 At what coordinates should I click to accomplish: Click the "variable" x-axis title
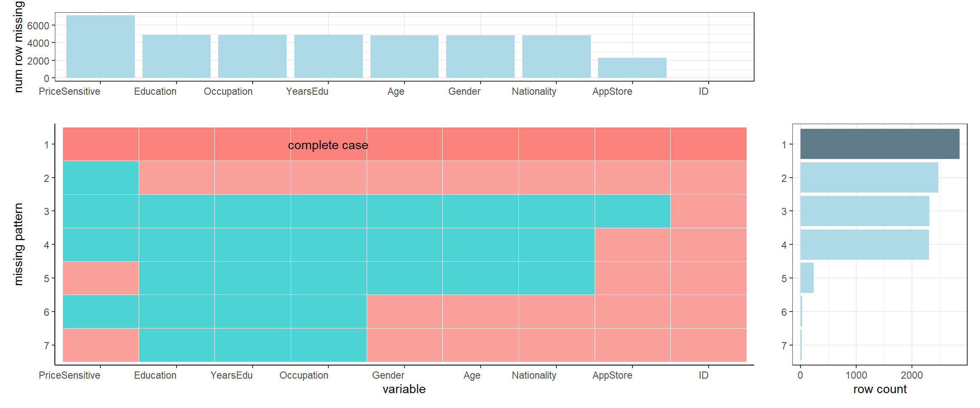[404, 389]
